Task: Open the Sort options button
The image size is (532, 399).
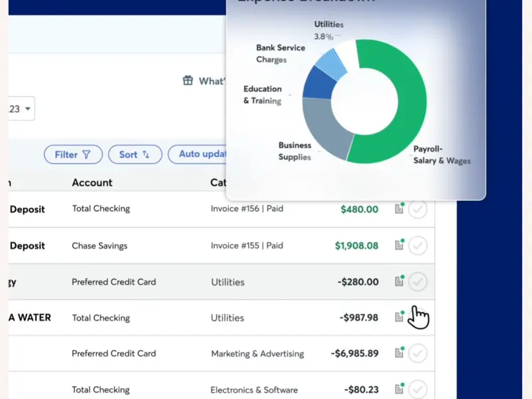Action: (135, 154)
